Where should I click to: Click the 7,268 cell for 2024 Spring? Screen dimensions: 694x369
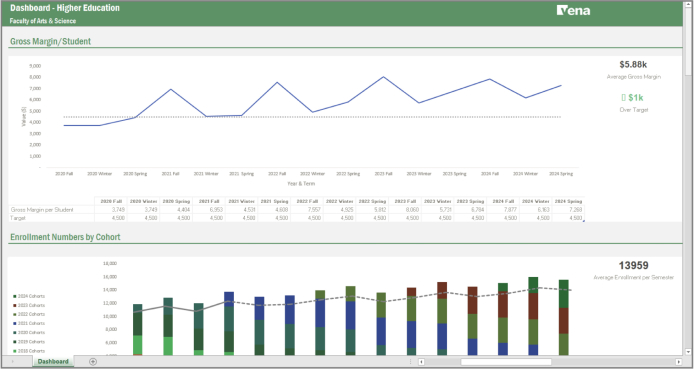pos(569,210)
